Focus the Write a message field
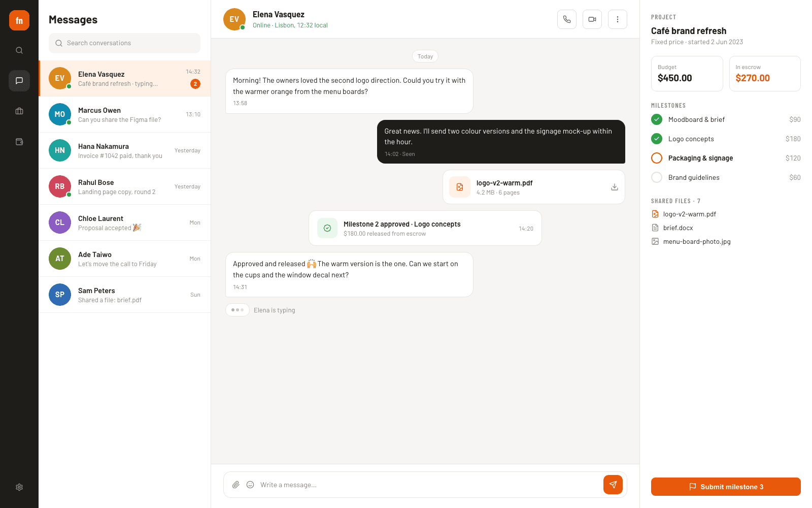This screenshot has width=812, height=508. click(x=429, y=485)
